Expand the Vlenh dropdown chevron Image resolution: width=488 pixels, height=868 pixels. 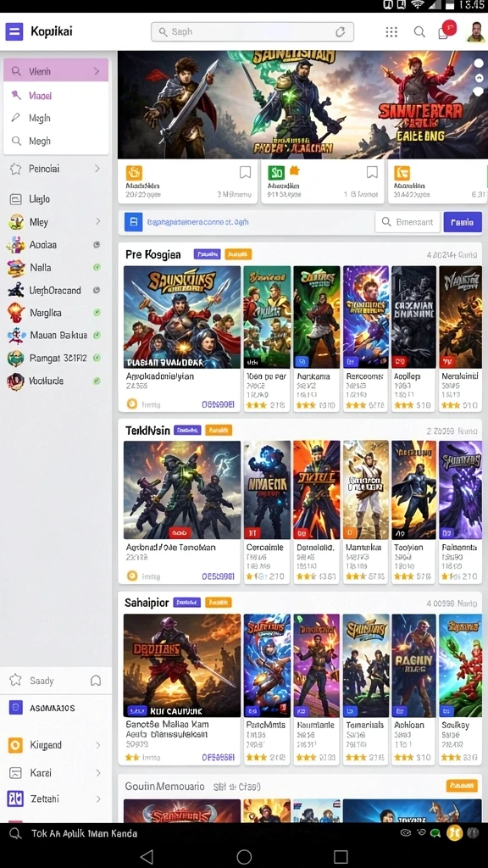point(97,71)
